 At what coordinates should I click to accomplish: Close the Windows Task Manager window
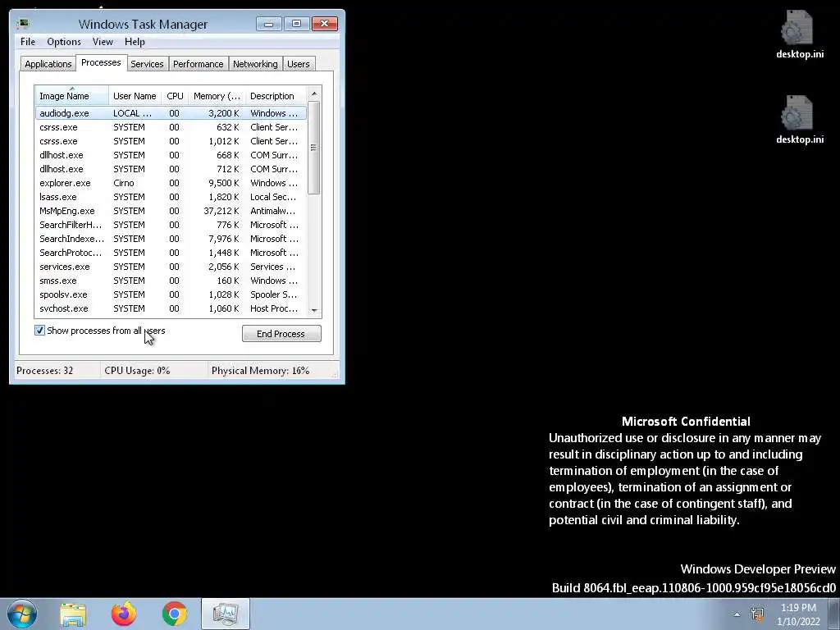pos(325,24)
